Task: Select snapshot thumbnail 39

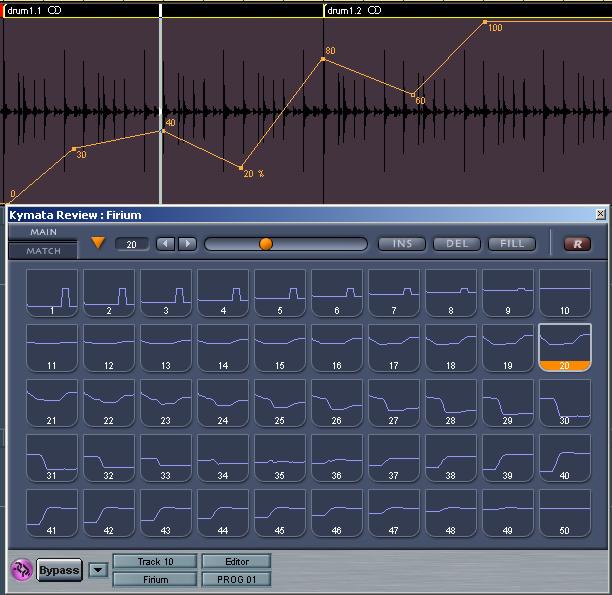Action: 508,458
